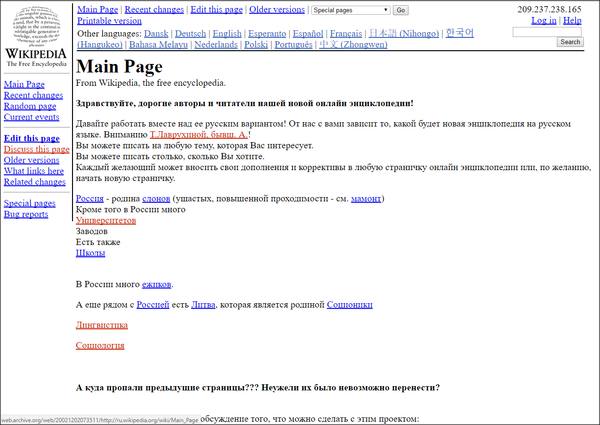
Task: Open the Университетов red link
Action: tap(106, 220)
